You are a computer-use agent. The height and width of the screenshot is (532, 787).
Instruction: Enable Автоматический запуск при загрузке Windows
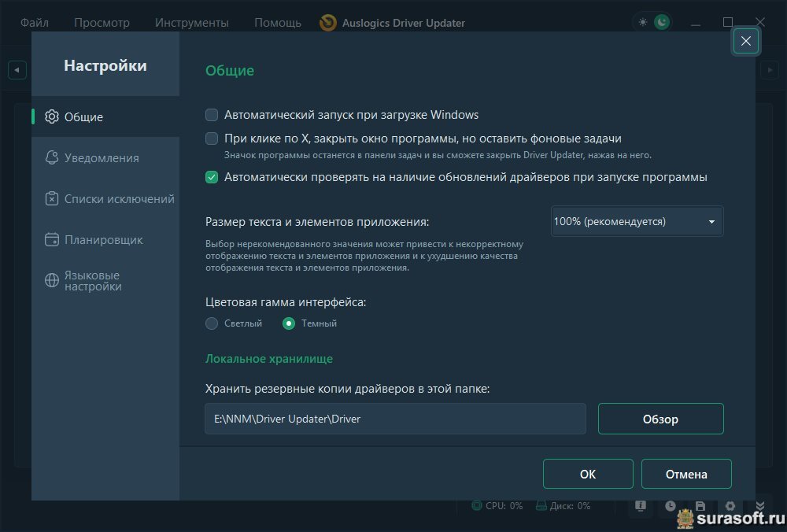click(212, 115)
